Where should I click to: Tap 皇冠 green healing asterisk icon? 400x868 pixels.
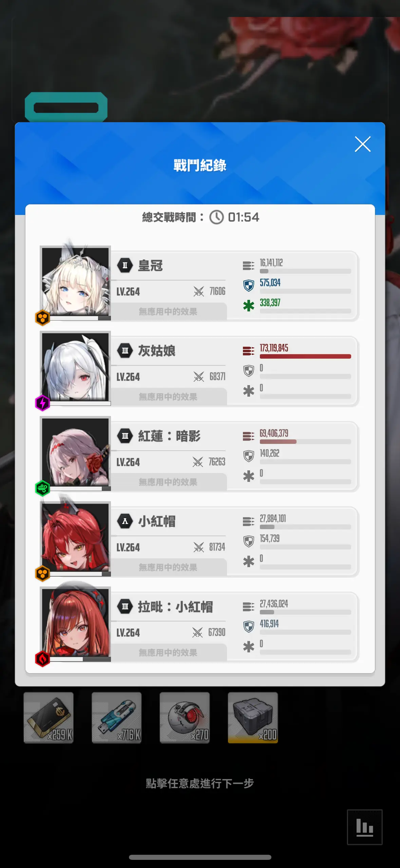249,306
